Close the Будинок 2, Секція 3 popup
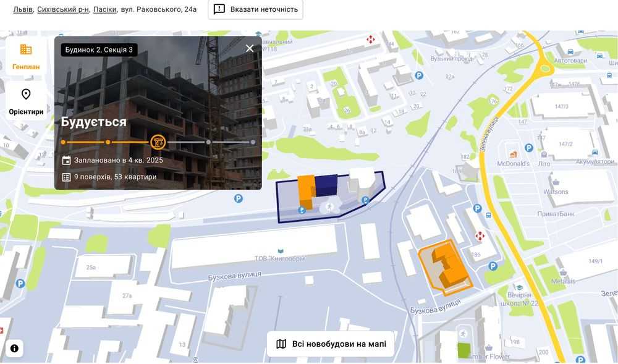 pos(250,48)
